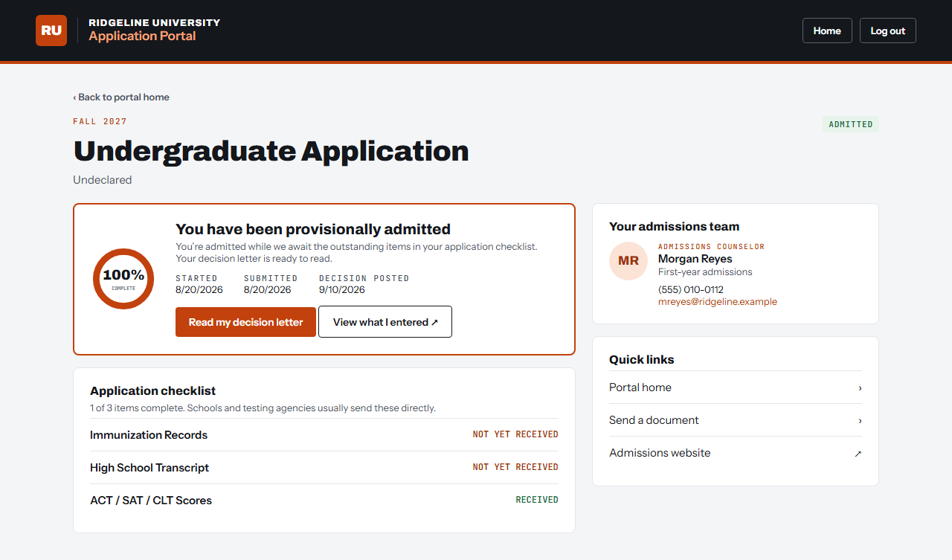Click the Portal home chevron arrow
This screenshot has width=952, height=560.
click(x=860, y=388)
